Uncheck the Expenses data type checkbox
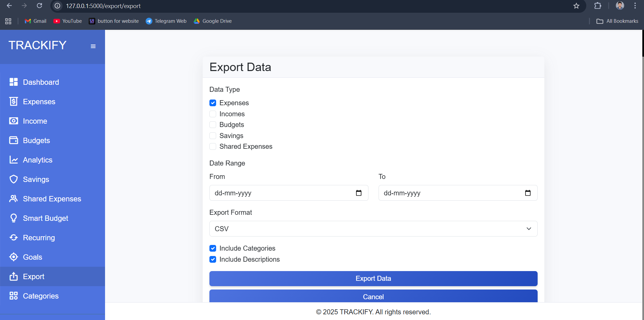The height and width of the screenshot is (320, 644). [x=213, y=103]
